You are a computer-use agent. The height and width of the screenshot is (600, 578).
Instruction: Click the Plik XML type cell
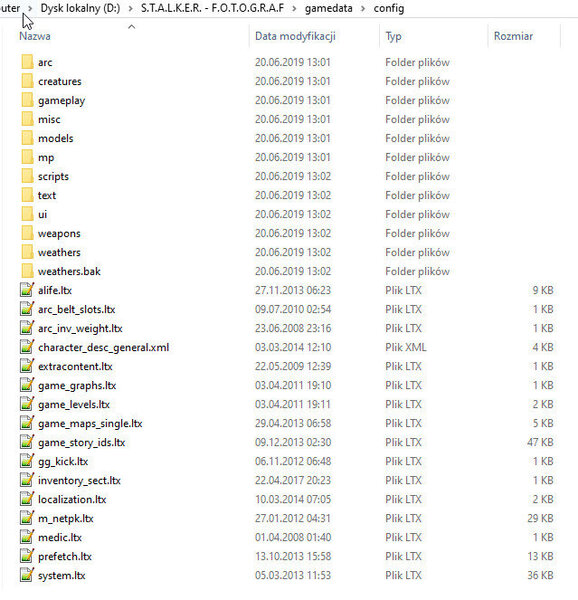click(405, 347)
